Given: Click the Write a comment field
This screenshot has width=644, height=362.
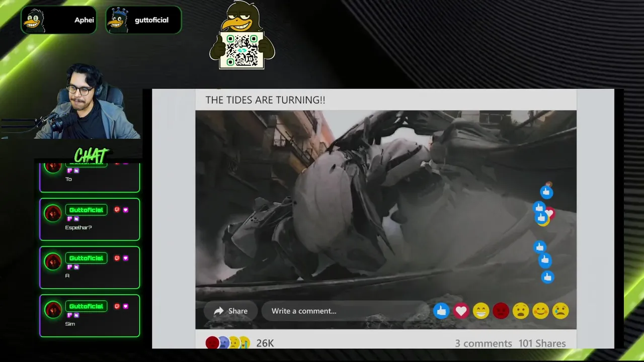Looking at the screenshot, I should 345,311.
